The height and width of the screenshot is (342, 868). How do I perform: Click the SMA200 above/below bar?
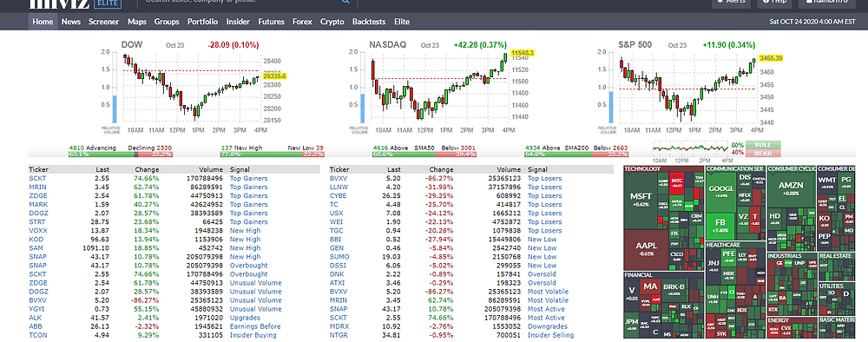tap(577, 155)
